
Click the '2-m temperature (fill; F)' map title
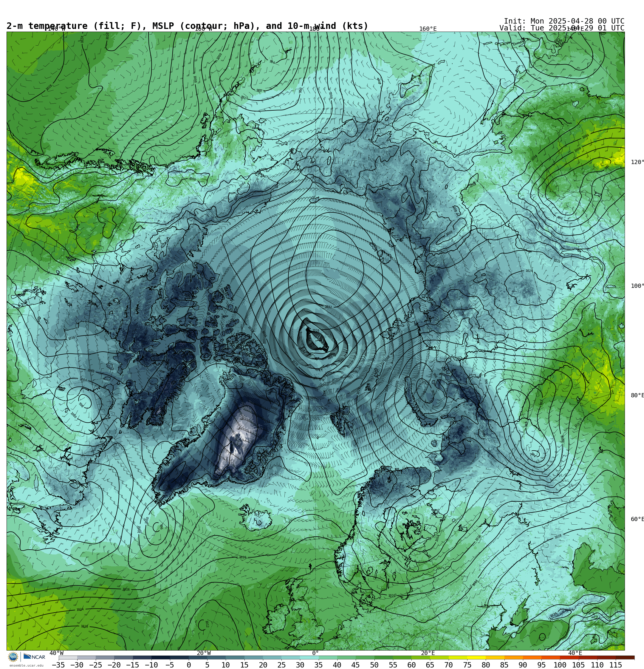(x=74, y=26)
